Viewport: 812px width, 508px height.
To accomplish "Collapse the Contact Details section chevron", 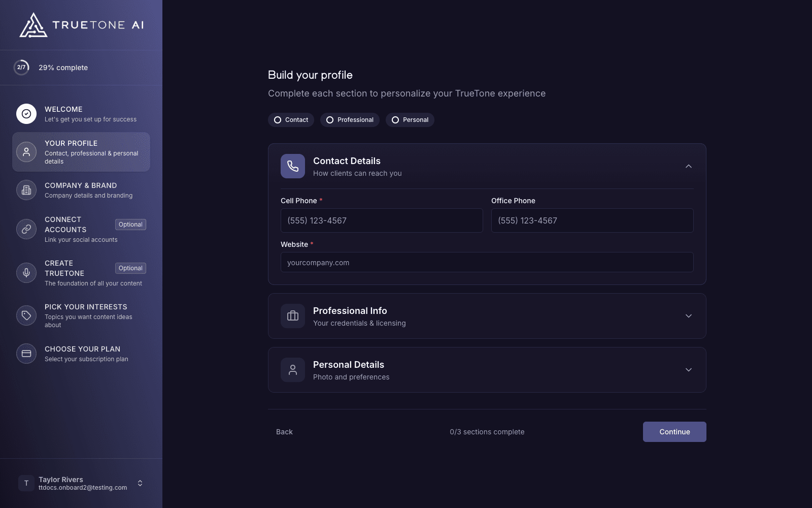I will point(689,166).
